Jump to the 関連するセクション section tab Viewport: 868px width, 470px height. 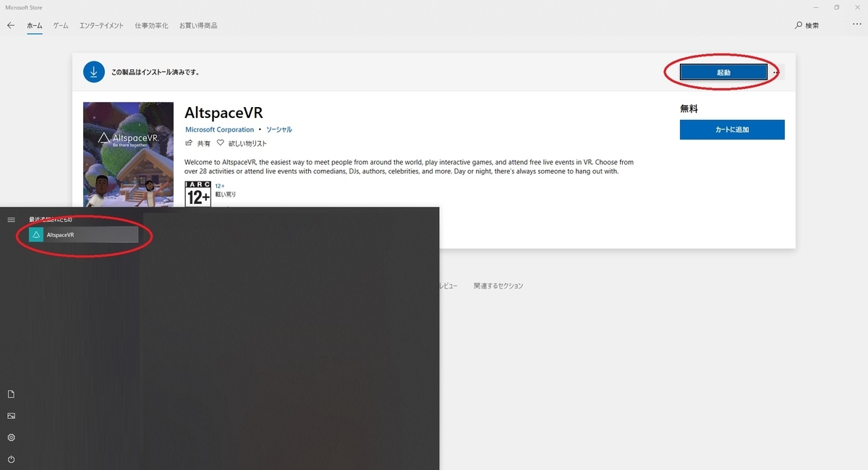click(498, 286)
